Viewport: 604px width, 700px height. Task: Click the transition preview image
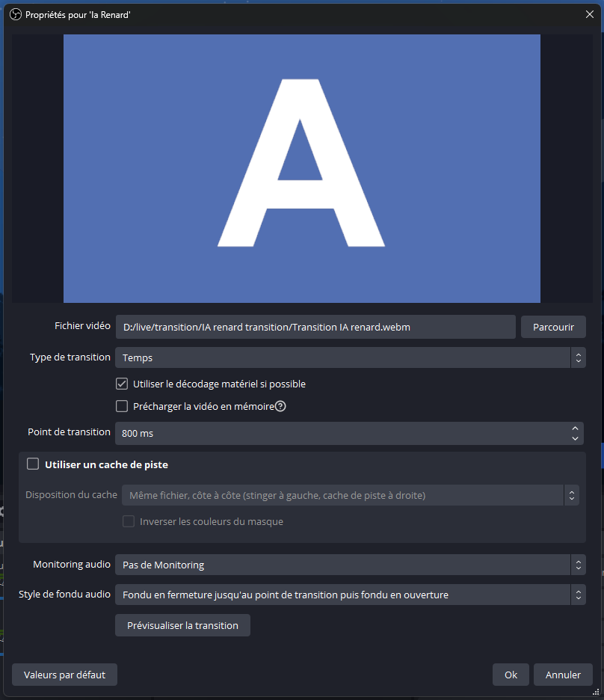pos(301,168)
